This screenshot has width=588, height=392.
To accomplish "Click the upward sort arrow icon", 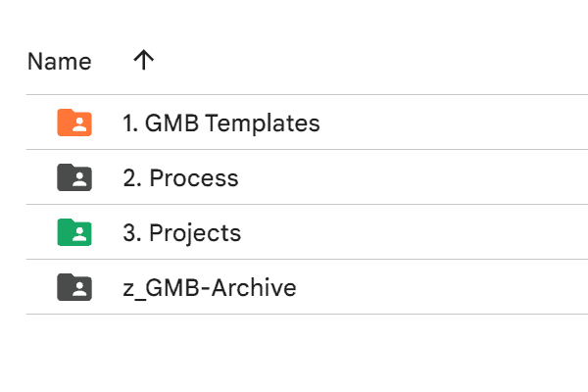I will point(143,61).
